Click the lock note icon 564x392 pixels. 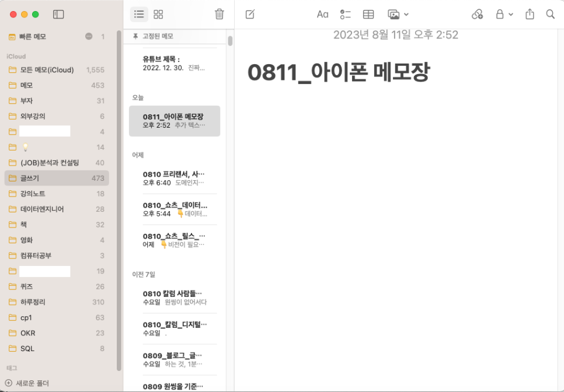coord(500,15)
